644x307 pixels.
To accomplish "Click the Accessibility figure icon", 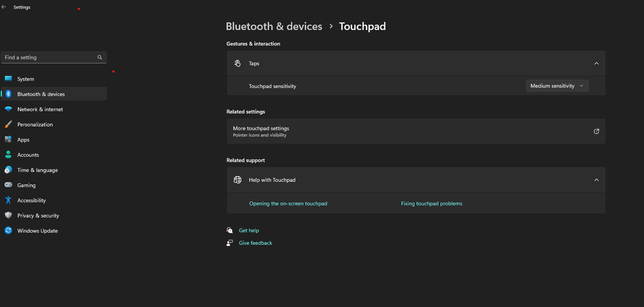I will click(8, 200).
